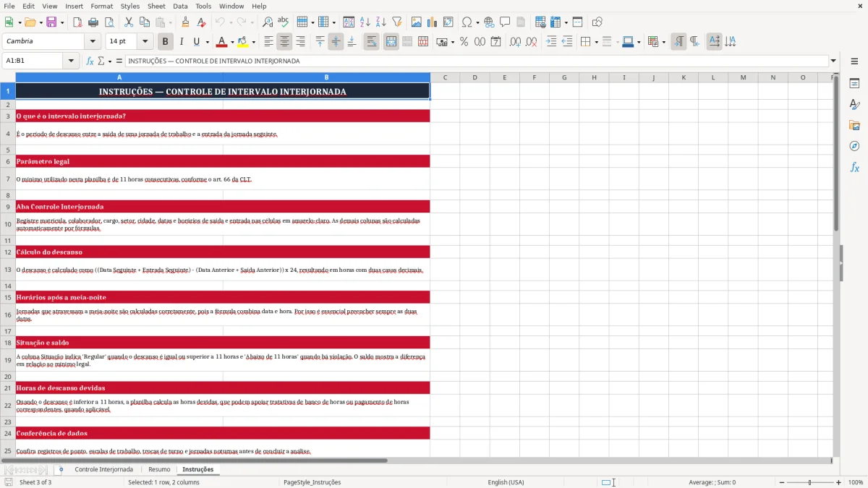Image resolution: width=868 pixels, height=488 pixels.
Task: Format as percent
Action: click(464, 42)
